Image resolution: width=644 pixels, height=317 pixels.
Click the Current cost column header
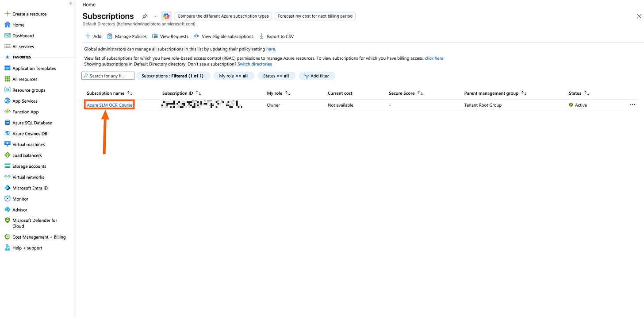click(340, 93)
